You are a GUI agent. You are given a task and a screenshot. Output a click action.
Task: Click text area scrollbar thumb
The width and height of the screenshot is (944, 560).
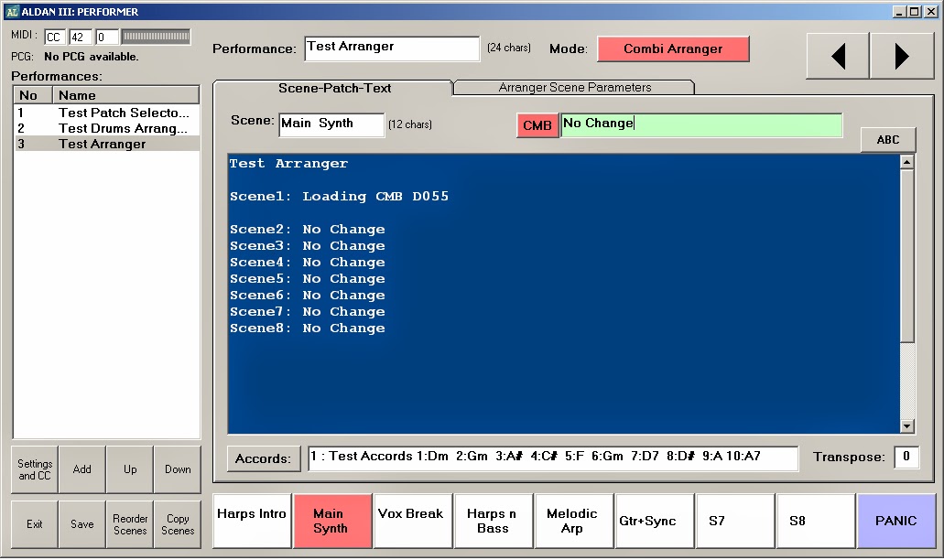tap(906, 256)
